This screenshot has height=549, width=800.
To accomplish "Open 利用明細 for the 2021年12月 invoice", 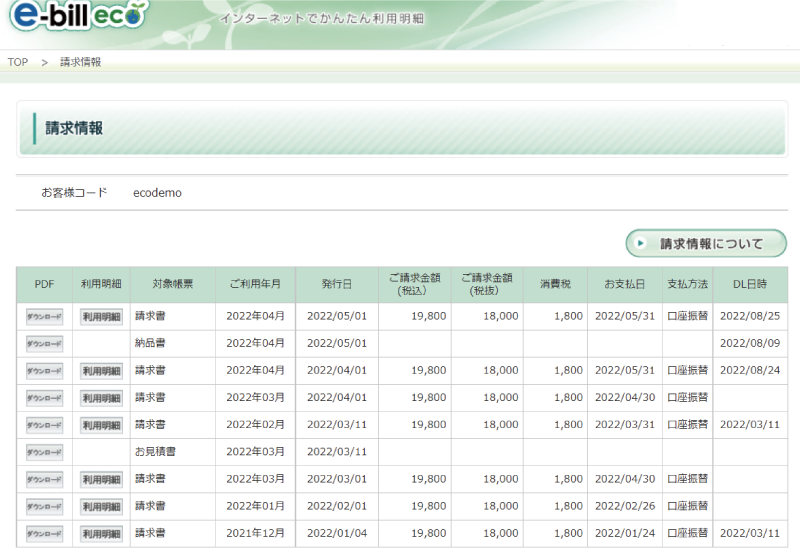I will click(101, 533).
